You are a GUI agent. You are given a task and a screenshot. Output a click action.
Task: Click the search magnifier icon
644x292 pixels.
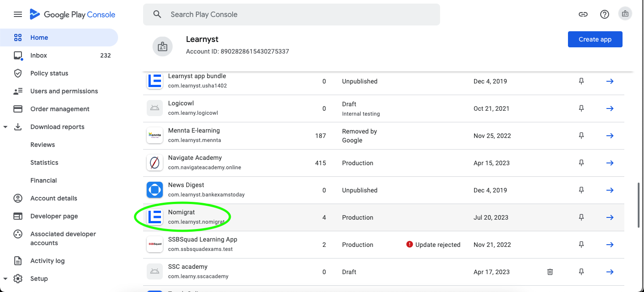[x=157, y=14]
